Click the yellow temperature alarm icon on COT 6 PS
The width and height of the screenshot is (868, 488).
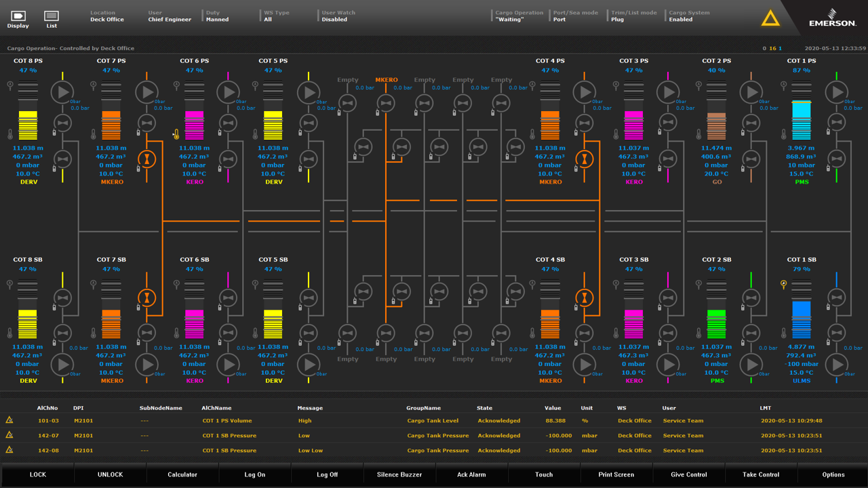click(x=176, y=135)
